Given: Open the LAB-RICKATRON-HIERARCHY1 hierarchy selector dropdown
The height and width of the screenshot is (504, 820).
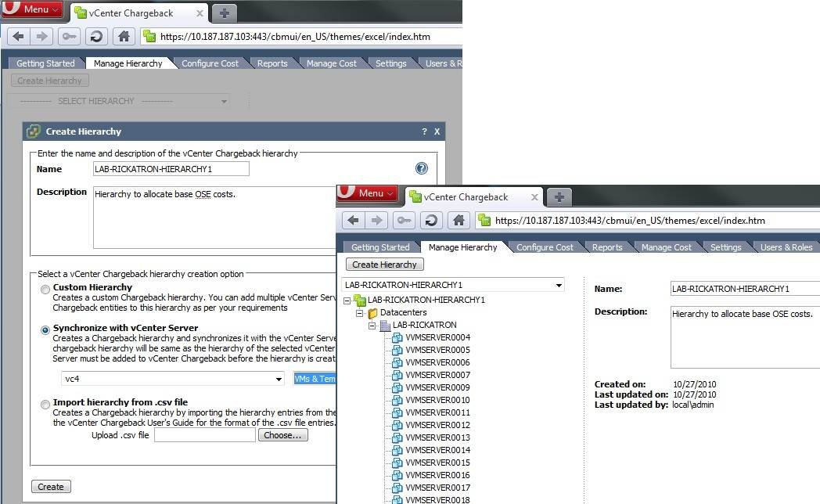Looking at the screenshot, I should (x=559, y=286).
